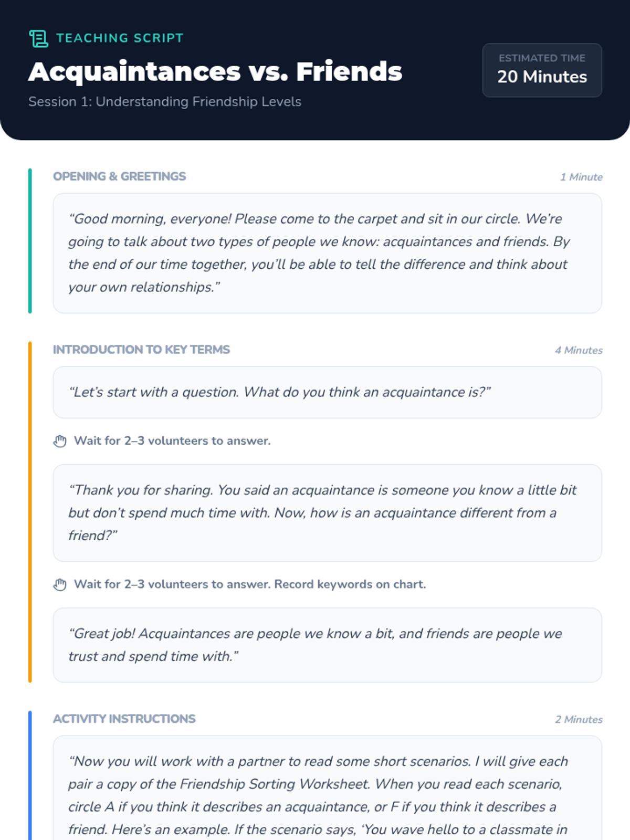Click the "1 Minute" duration label
This screenshot has width=630, height=840.
[x=581, y=177]
